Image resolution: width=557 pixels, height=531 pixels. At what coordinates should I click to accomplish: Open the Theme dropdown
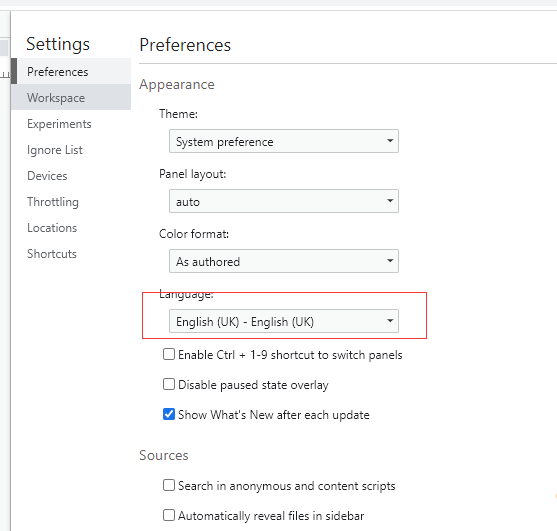[283, 141]
